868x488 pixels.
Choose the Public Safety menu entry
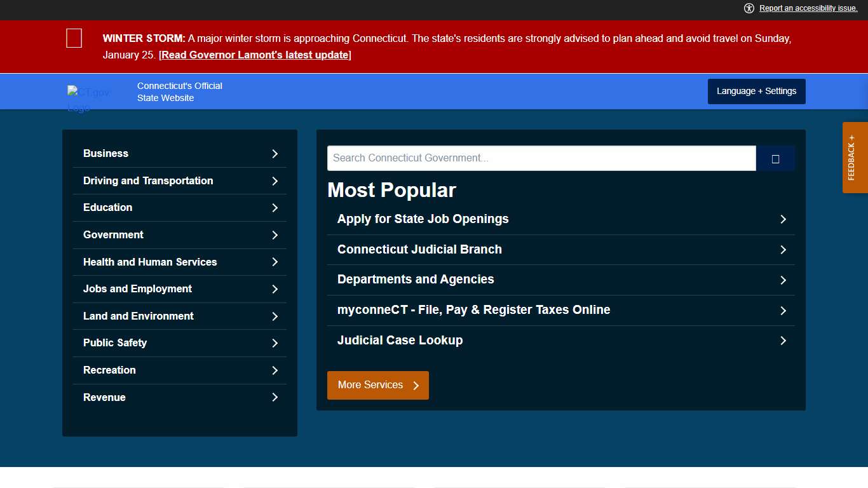(115, 343)
